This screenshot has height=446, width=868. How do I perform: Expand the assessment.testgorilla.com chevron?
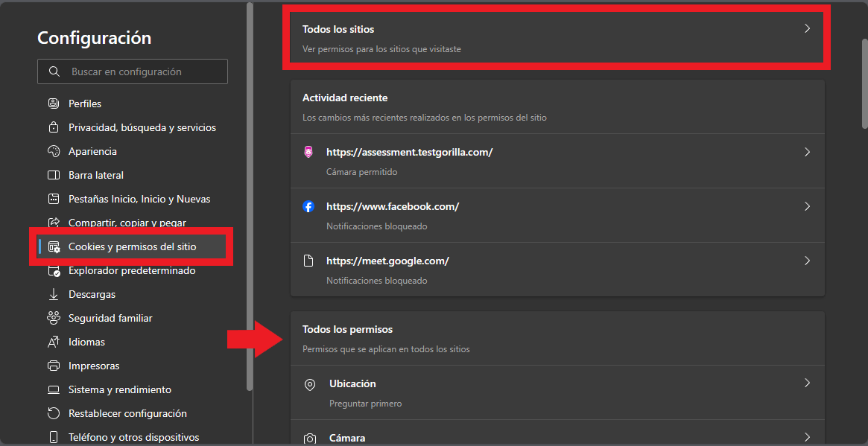point(807,152)
